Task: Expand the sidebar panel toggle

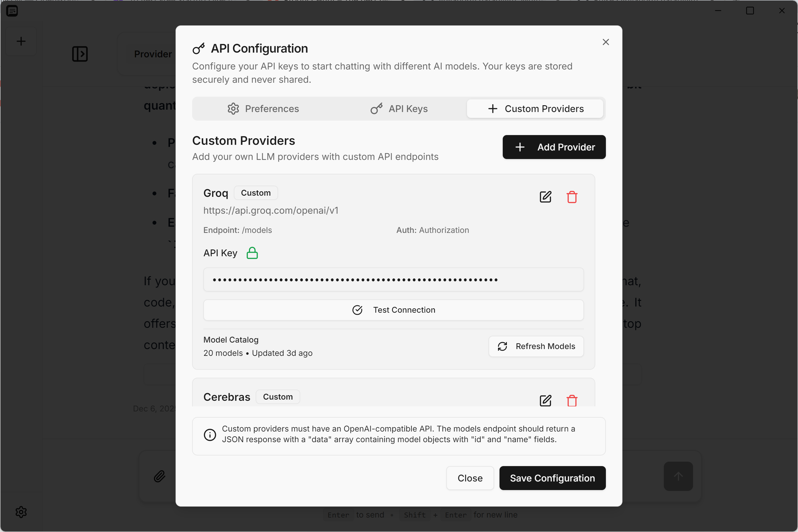Action: (80, 54)
